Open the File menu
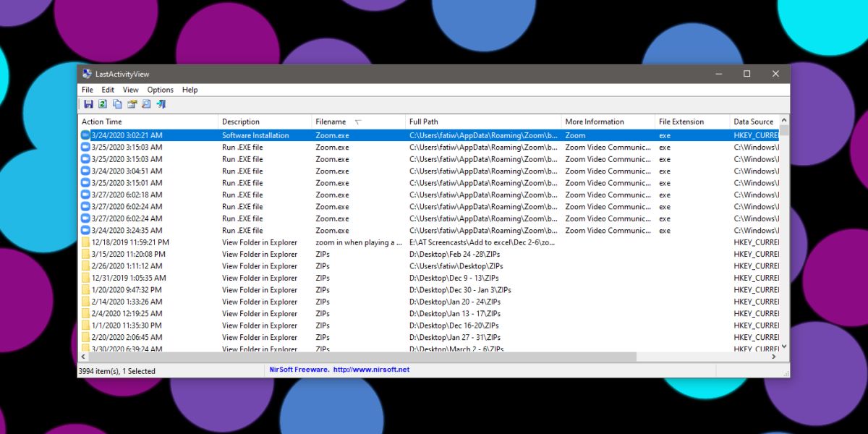The width and height of the screenshot is (868, 434). 88,90
